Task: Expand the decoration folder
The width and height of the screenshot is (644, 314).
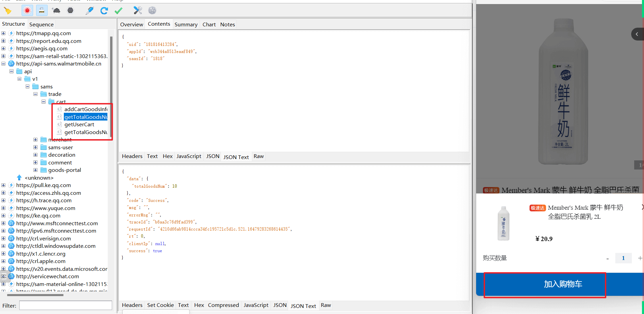Action: (x=35, y=155)
